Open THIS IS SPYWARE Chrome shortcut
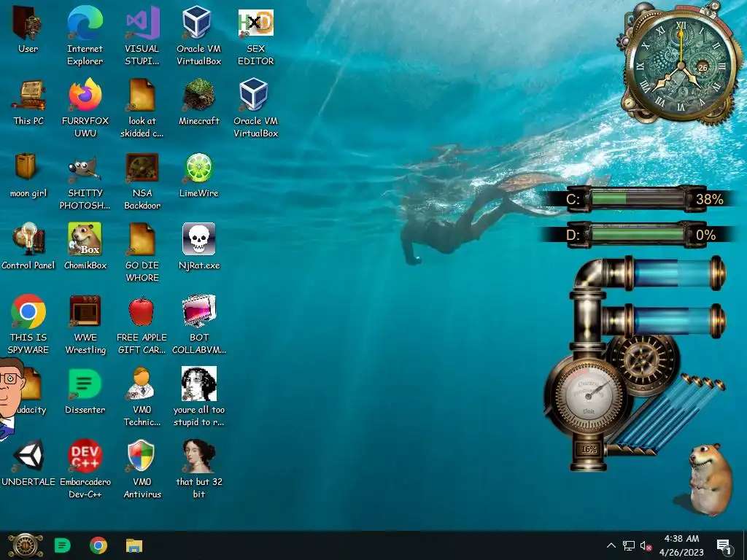Image resolution: width=747 pixels, height=560 pixels. pos(28,324)
